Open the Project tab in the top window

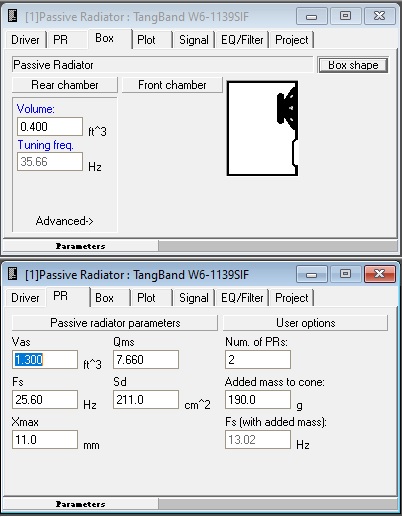(x=292, y=40)
